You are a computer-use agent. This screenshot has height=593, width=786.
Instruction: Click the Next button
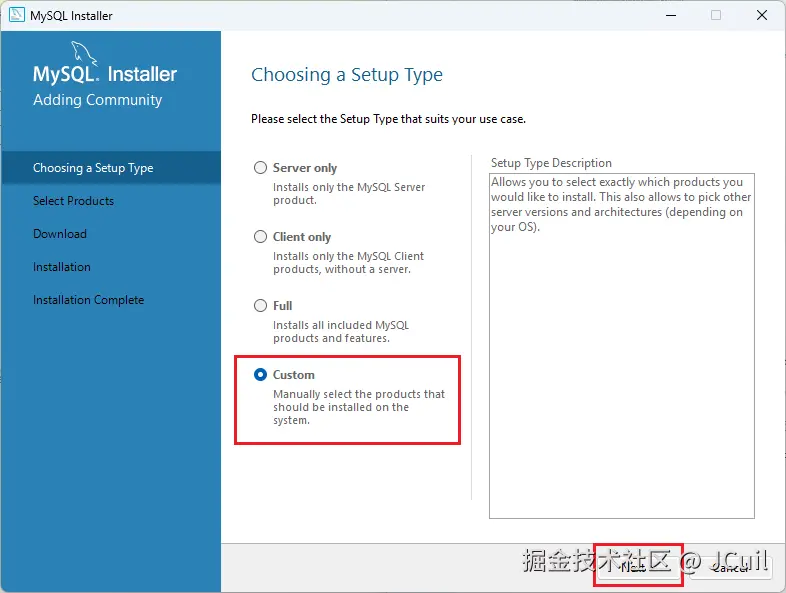[638, 567]
